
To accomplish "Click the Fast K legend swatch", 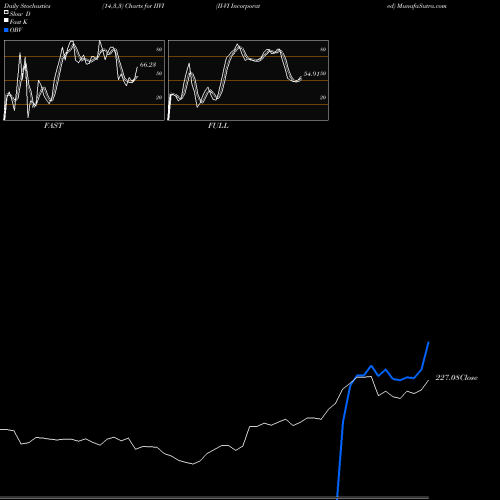I will [x=6, y=21].
